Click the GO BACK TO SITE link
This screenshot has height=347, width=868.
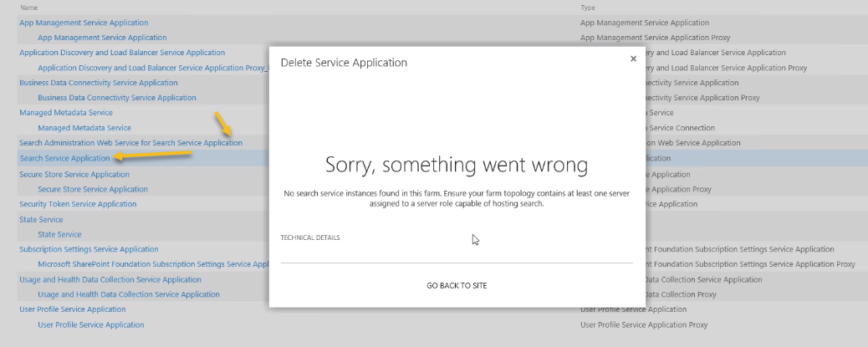click(x=457, y=286)
